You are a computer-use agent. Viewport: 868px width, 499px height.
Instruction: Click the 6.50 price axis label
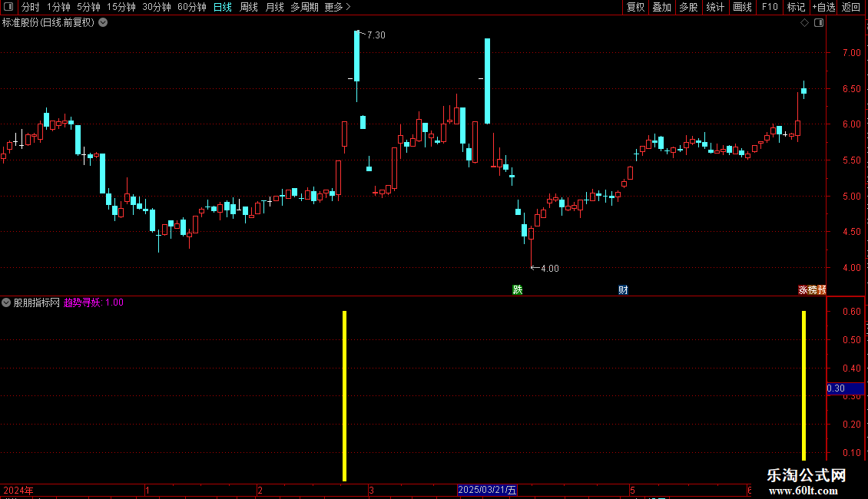[x=851, y=89]
